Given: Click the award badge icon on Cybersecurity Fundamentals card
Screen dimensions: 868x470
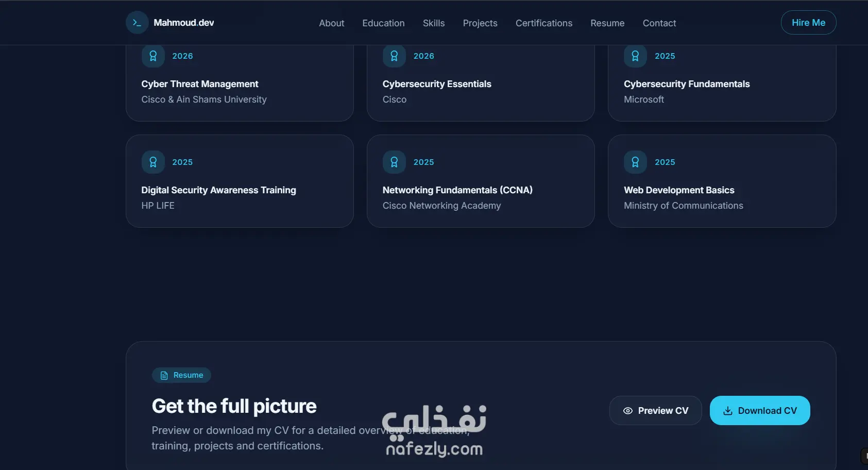Looking at the screenshot, I should pos(635,56).
